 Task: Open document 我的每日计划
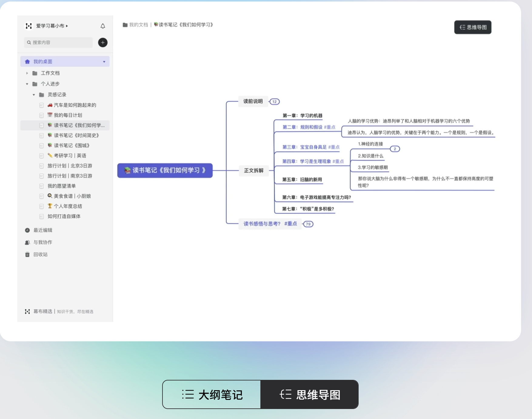(65, 115)
